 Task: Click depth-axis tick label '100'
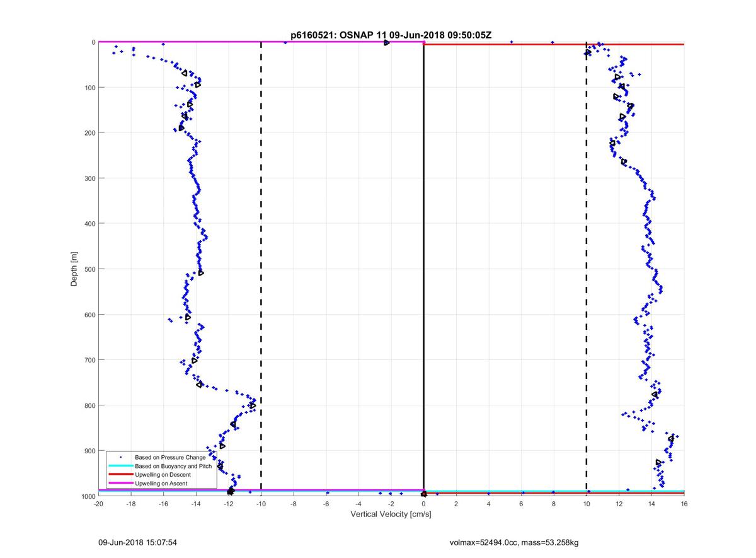point(89,88)
